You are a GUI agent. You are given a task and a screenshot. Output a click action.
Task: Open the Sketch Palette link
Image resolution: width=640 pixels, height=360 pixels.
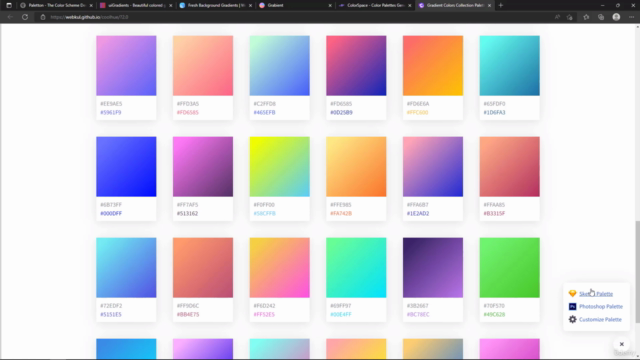pyautogui.click(x=596, y=293)
